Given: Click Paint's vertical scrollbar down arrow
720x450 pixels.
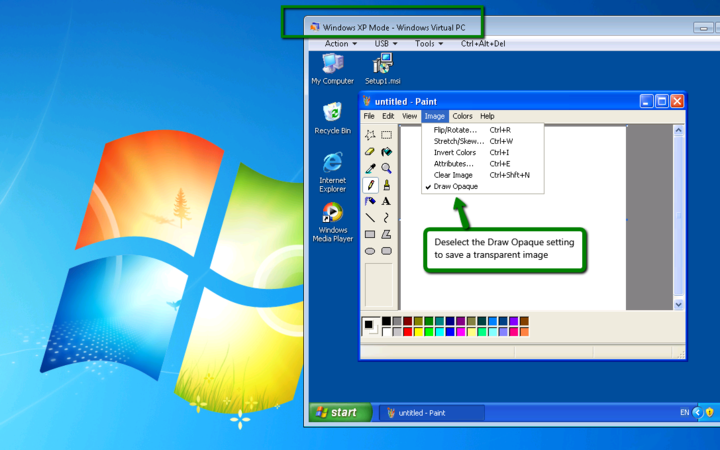Looking at the screenshot, I should [679, 304].
